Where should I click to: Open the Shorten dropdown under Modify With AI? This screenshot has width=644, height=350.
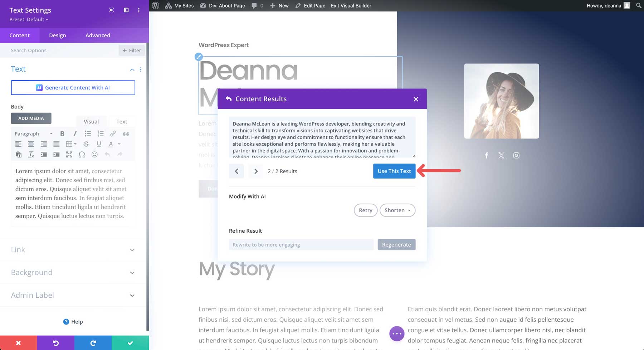point(397,210)
